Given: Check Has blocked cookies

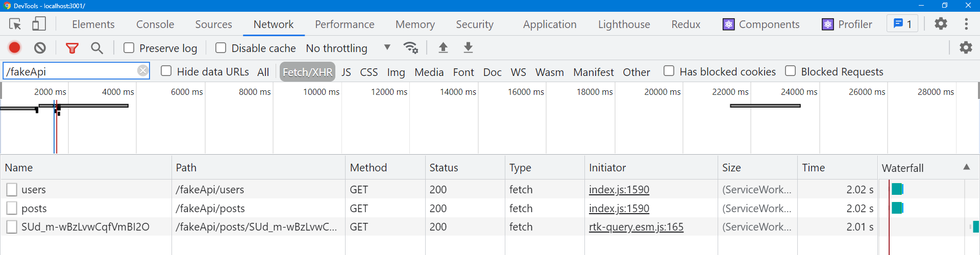Looking at the screenshot, I should pyautogui.click(x=669, y=71).
